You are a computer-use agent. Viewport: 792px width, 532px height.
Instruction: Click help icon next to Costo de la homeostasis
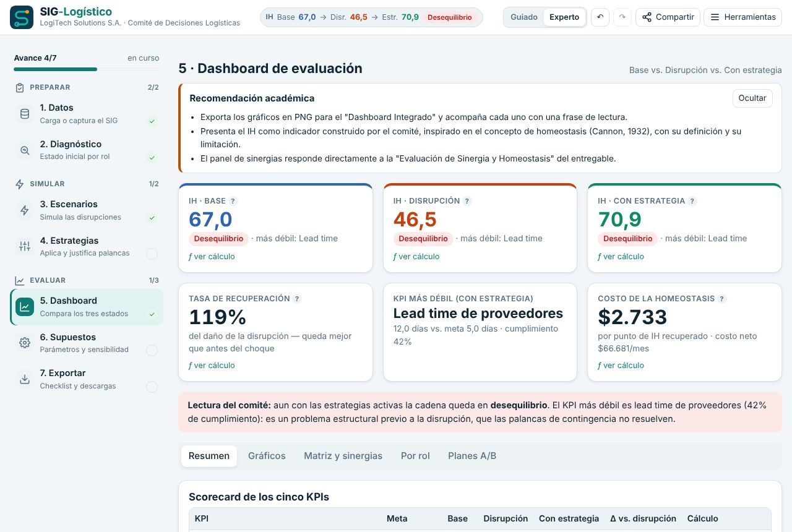tap(722, 299)
